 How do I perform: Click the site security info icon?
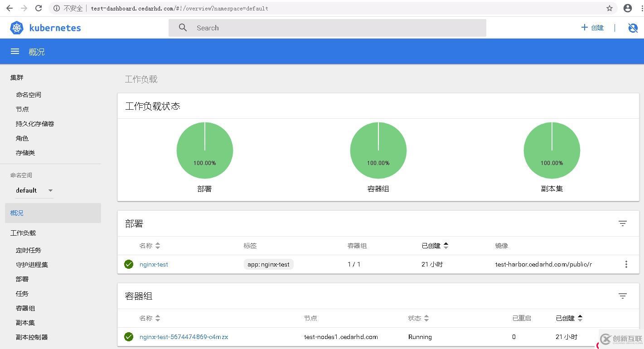coord(57,8)
